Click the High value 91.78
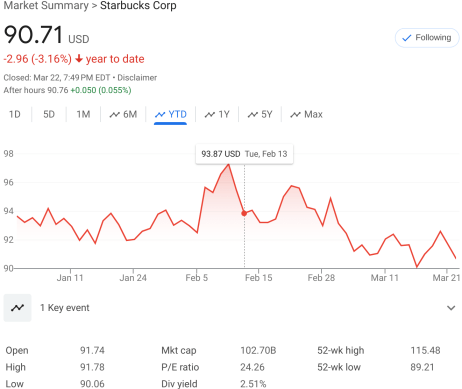The height and width of the screenshot is (389, 462). click(92, 367)
